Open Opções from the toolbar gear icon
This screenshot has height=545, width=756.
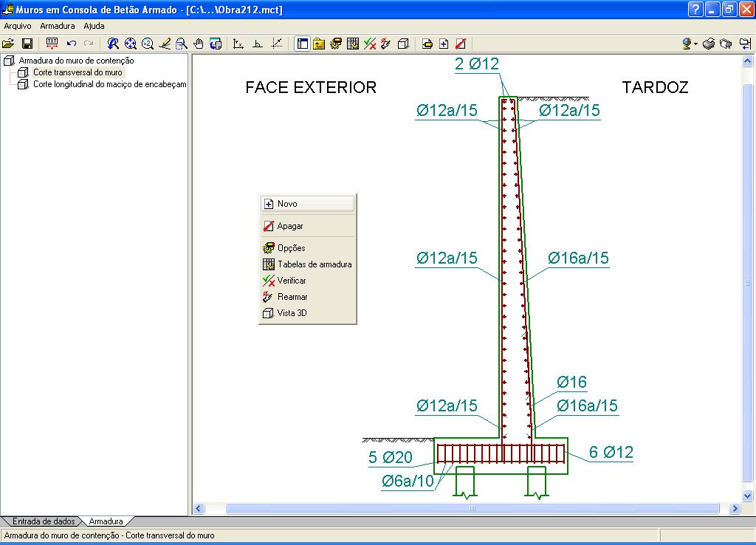coord(336,44)
